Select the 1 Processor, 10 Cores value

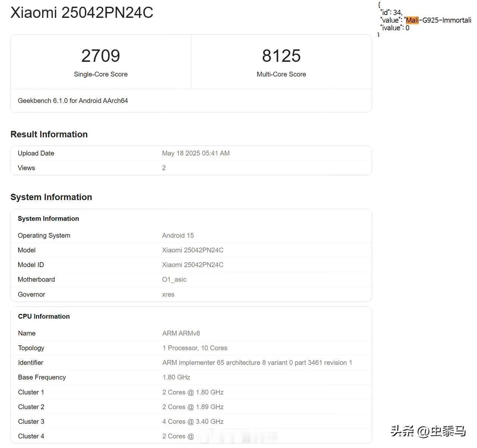coord(195,348)
